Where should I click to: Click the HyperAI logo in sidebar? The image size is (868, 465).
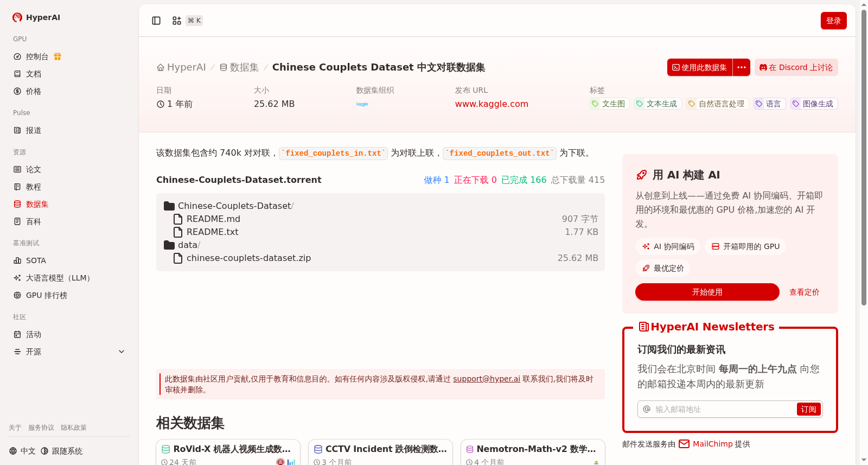tap(36, 17)
